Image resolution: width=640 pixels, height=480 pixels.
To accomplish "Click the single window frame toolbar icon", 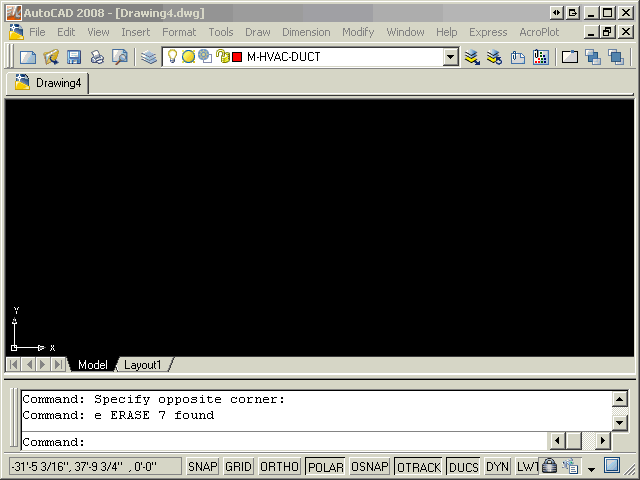I will 570,57.
